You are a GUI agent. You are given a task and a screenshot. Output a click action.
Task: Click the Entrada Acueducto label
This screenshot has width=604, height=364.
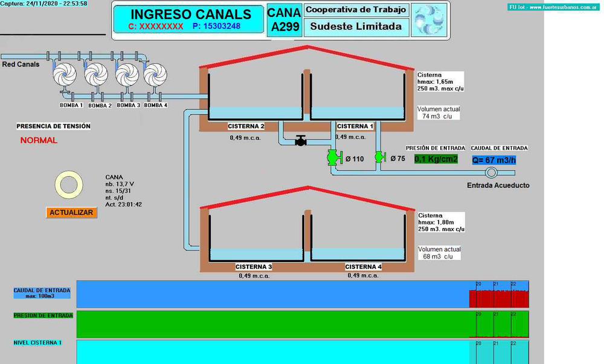pos(498,185)
